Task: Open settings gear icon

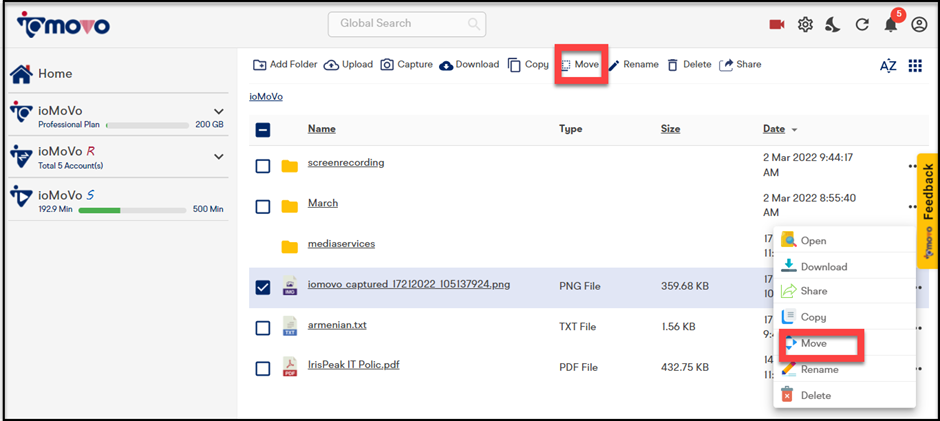Action: point(805,25)
